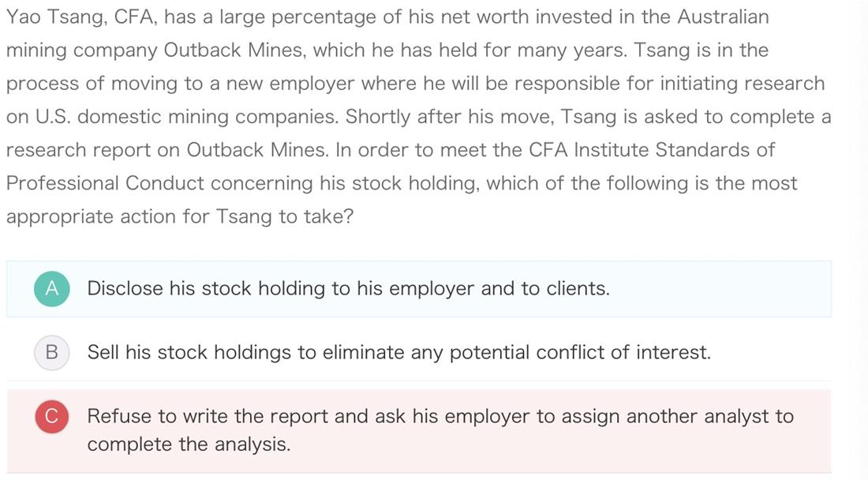Viewport: 868px width, 480px height.
Task: Click the "research report on Outback Mines" phrase
Action: point(167,150)
